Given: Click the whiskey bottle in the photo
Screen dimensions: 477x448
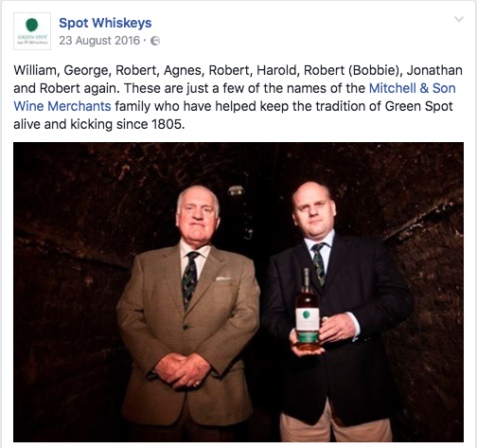Looking at the screenshot, I should point(307,310).
